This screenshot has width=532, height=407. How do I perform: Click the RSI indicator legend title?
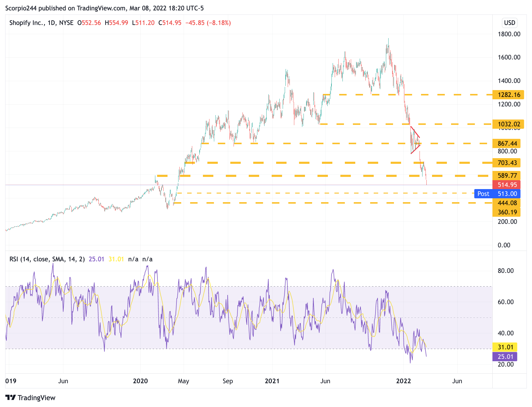pos(47,259)
